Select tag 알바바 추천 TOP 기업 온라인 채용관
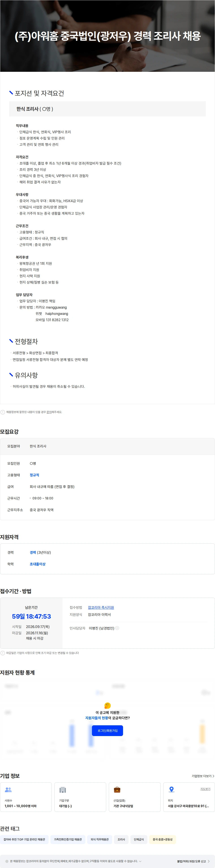Screen dimensions: 215x868 24,839
